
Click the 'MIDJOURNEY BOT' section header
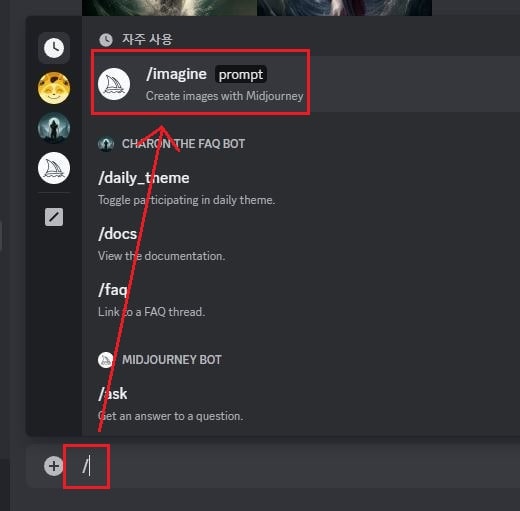tap(172, 360)
